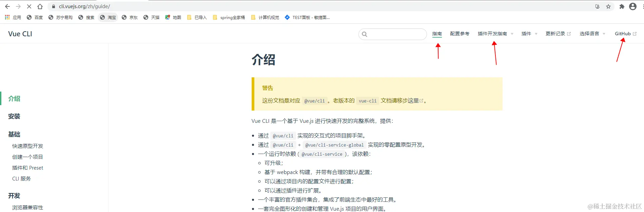Screen dimensions: 644x212
Task: Click the 开发 sidebar heading
Action: pos(14,196)
